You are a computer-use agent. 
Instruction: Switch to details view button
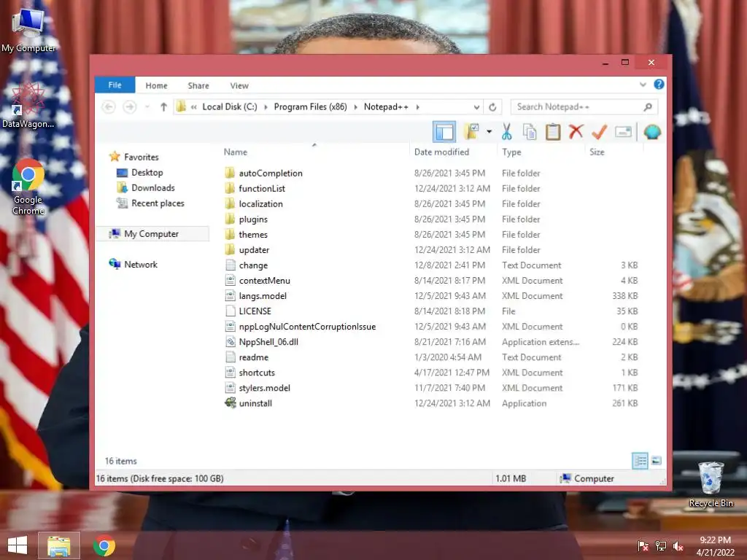(x=640, y=461)
